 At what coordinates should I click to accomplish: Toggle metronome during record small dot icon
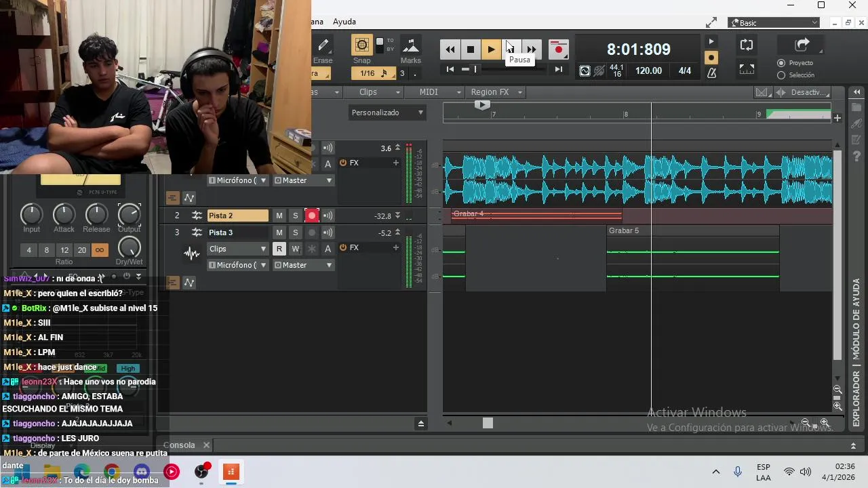[711, 58]
